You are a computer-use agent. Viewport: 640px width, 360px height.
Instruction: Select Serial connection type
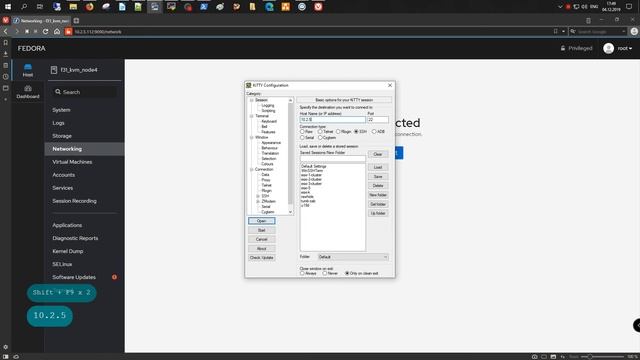302,138
